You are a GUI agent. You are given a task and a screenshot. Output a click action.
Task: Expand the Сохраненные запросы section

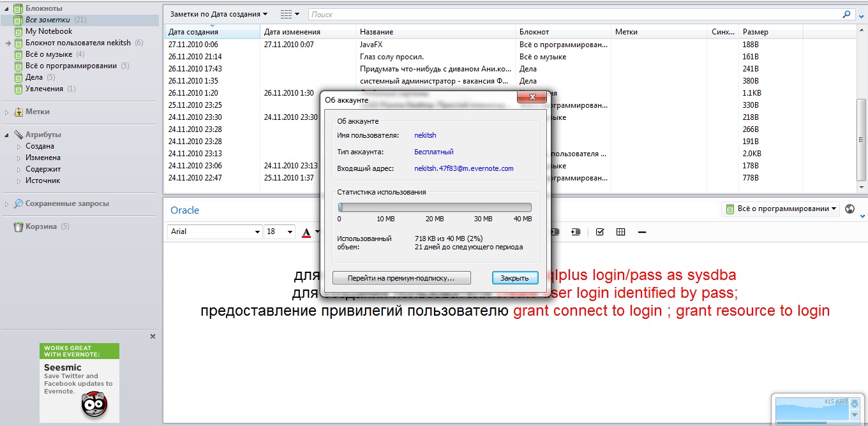7,204
